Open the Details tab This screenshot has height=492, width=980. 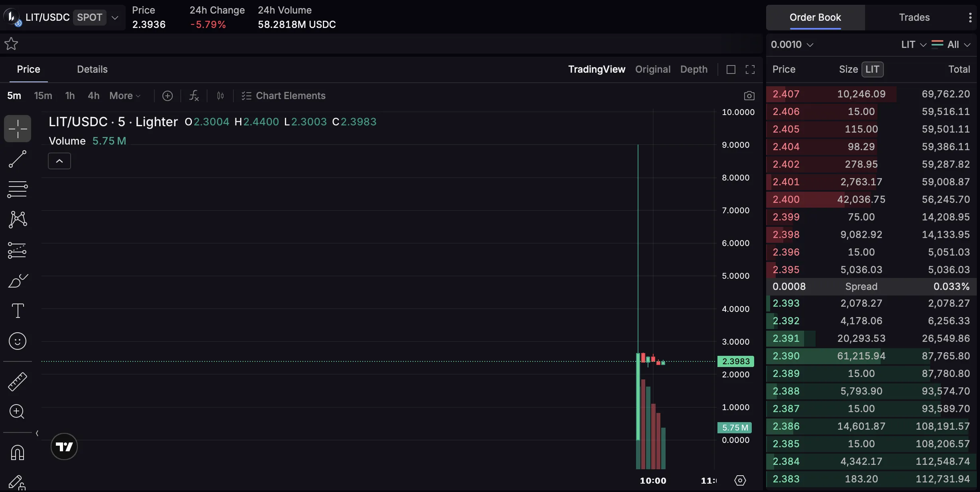pyautogui.click(x=92, y=69)
